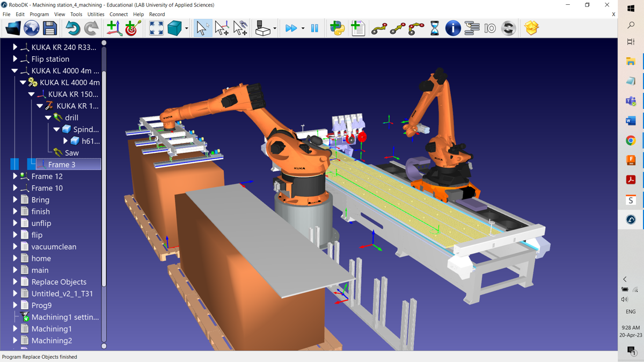Viewport: 644px width, 362px height.
Task: Click the Add new target icon
Action: coord(133,28)
